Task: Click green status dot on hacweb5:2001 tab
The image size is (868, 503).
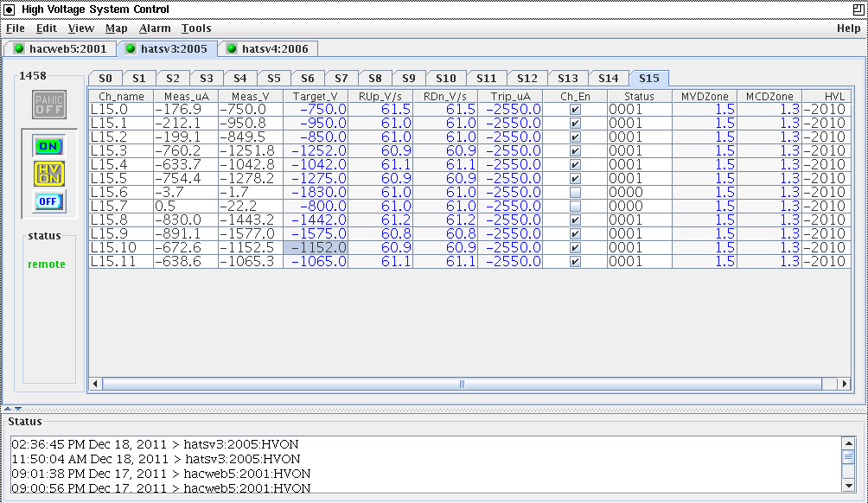Action: click(x=19, y=48)
